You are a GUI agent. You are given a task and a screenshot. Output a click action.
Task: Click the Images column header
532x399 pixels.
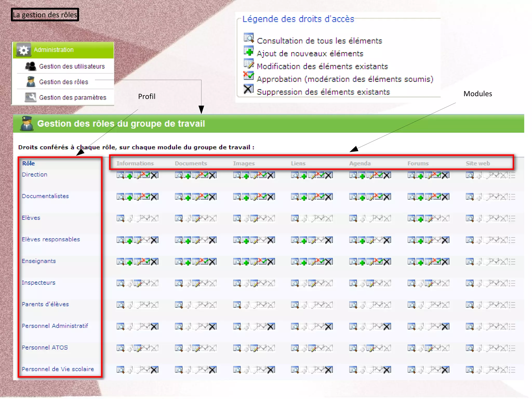point(244,163)
